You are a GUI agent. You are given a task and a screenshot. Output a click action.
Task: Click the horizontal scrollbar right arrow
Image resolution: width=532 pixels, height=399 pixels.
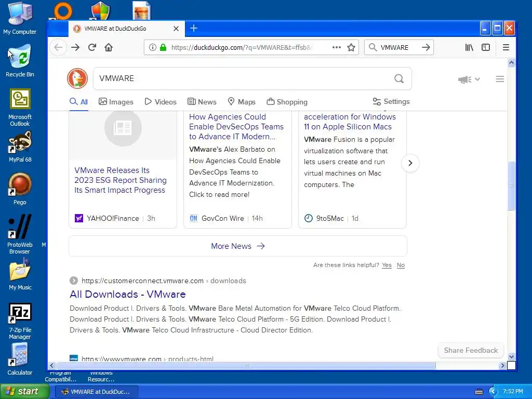[503, 365]
